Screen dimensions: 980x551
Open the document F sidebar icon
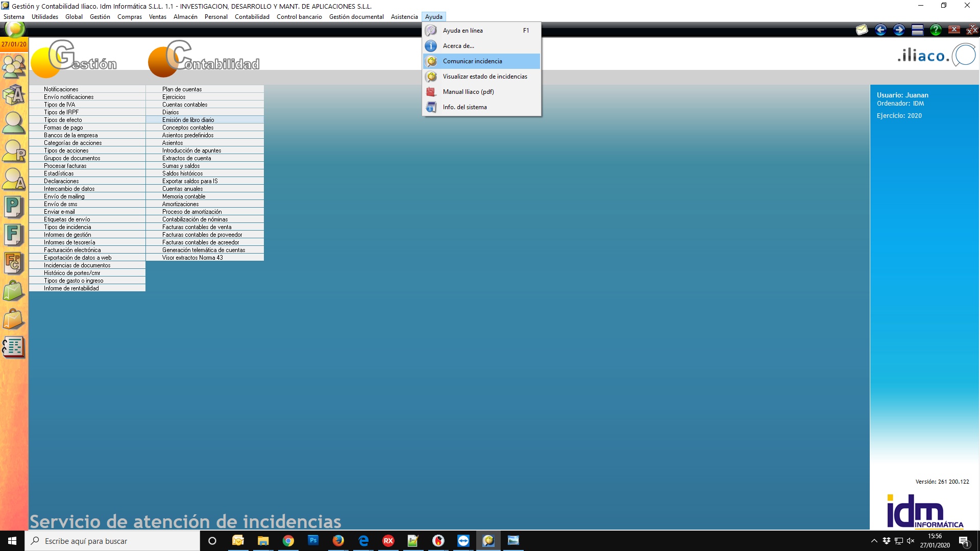(x=14, y=235)
